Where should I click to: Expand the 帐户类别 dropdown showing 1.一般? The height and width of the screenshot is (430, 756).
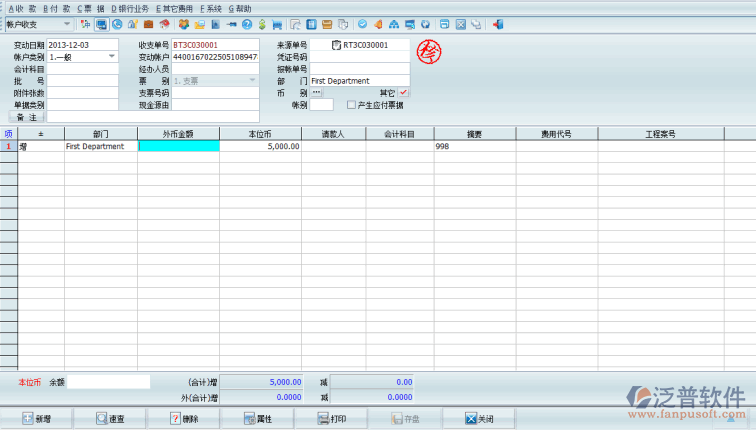click(x=111, y=57)
